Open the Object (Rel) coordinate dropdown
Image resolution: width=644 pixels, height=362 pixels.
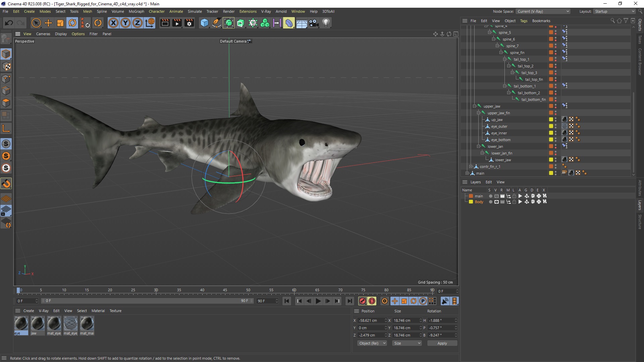(372, 343)
